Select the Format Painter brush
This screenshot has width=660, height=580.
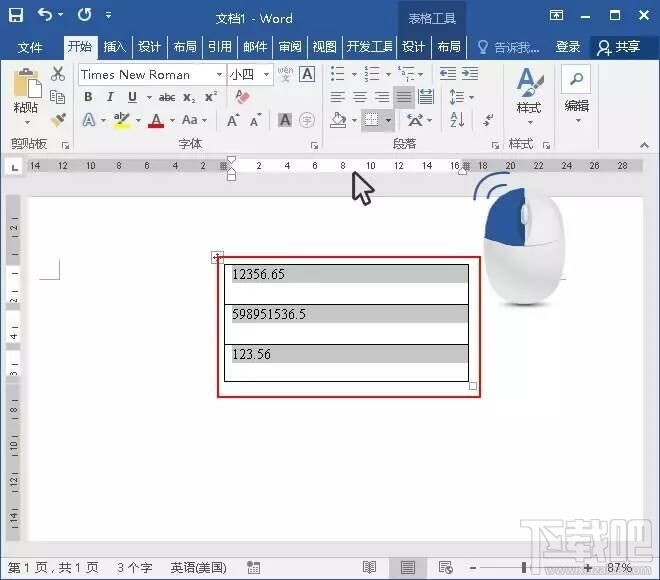pyautogui.click(x=58, y=120)
